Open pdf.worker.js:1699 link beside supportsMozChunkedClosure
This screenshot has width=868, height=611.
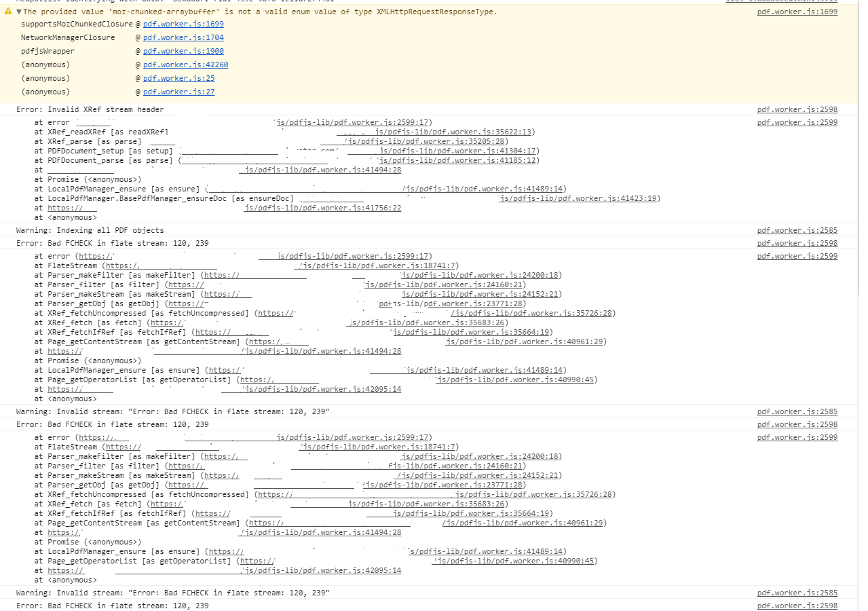tap(183, 24)
